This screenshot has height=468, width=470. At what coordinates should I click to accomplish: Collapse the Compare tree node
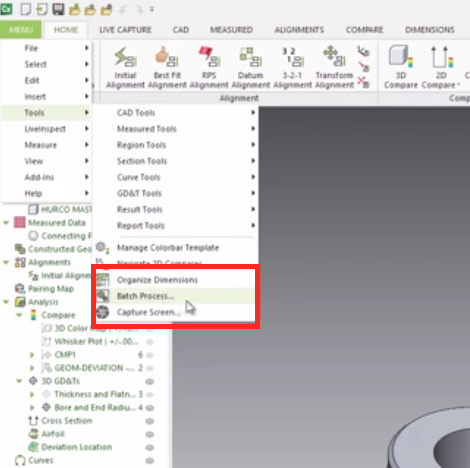point(19,315)
